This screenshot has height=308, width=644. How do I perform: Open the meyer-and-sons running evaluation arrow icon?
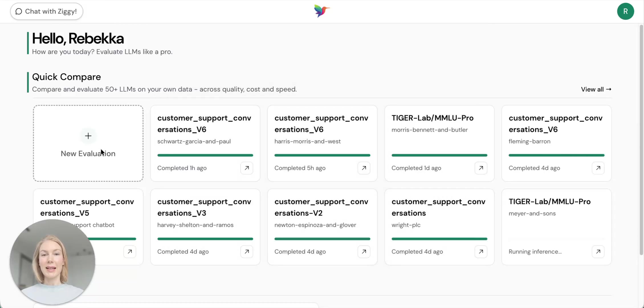point(598,252)
